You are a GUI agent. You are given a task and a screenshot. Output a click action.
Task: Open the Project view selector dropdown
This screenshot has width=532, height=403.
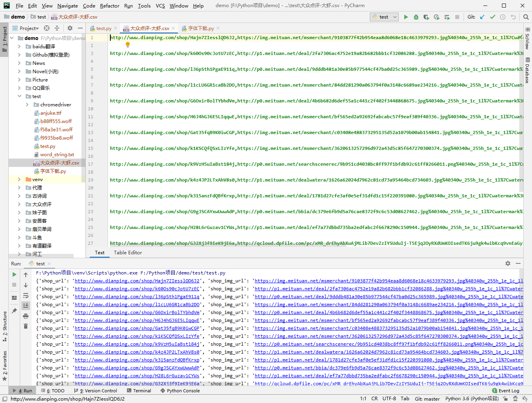tap(26, 28)
